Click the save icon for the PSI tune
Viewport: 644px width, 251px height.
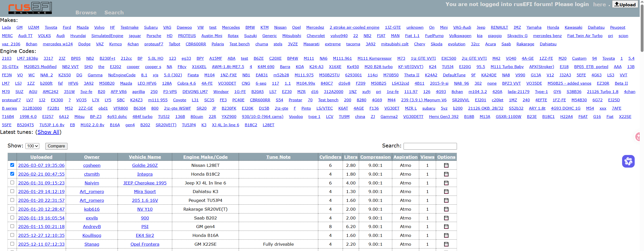[x=446, y=227]
